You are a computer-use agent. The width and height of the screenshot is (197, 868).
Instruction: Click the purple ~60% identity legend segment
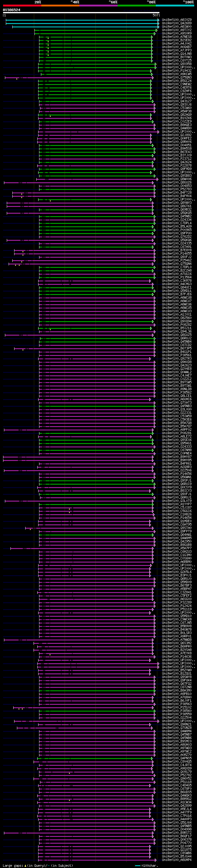click(x=99, y=6)
